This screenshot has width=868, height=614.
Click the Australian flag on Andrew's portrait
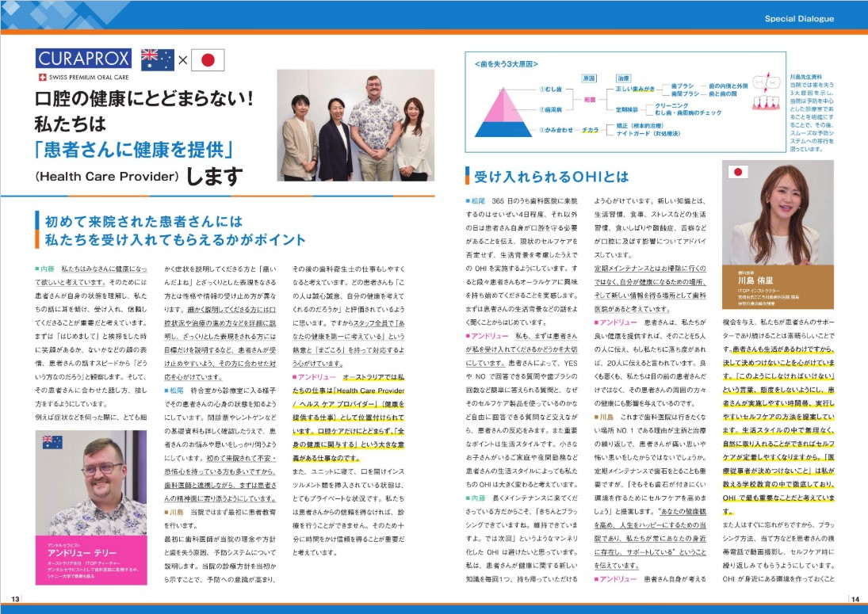click(x=53, y=441)
